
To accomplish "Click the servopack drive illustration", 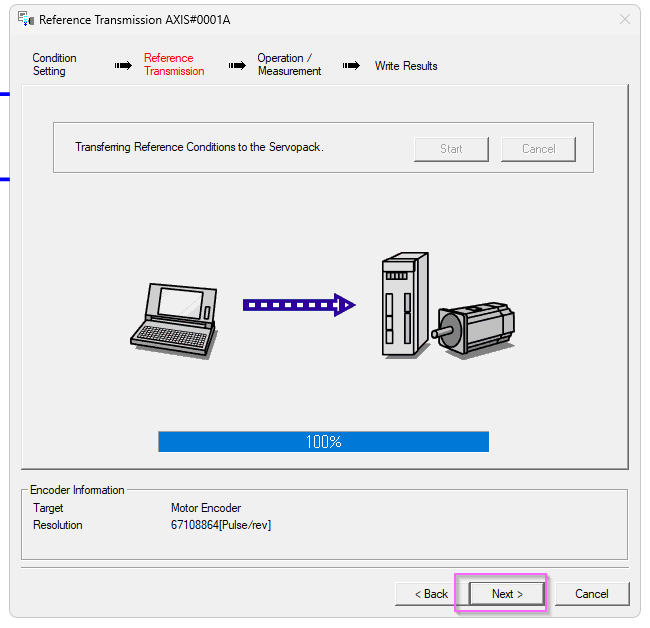I will point(405,305).
